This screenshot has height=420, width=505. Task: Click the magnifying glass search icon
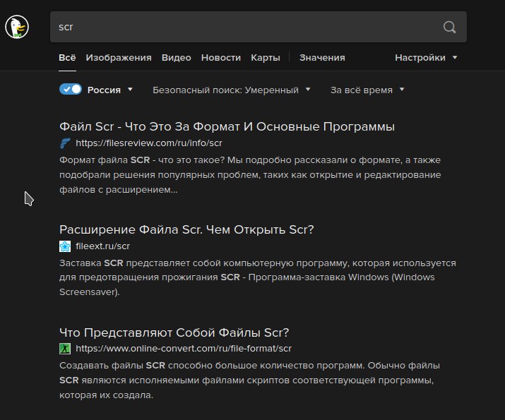point(449,27)
